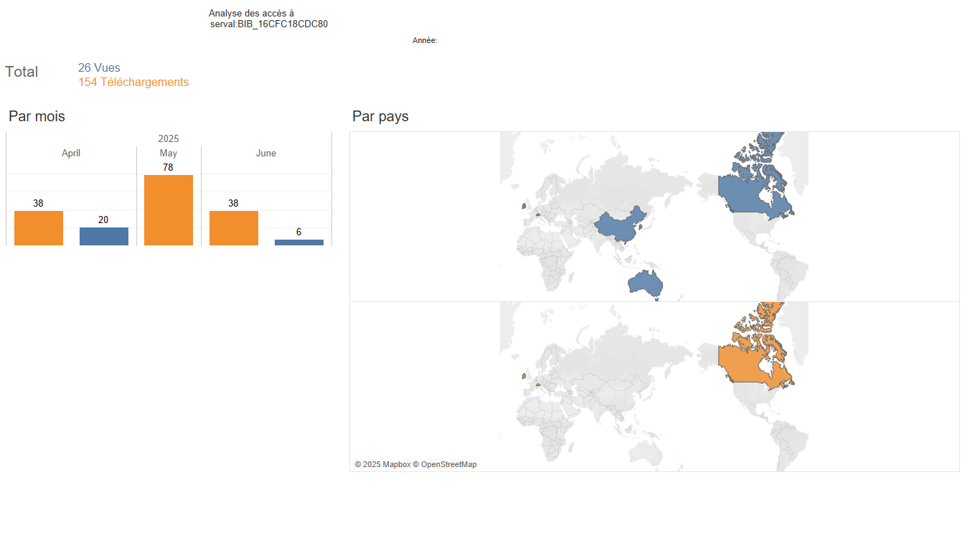
Task: Select April orange downloads bar labeled 38
Action: (39, 228)
